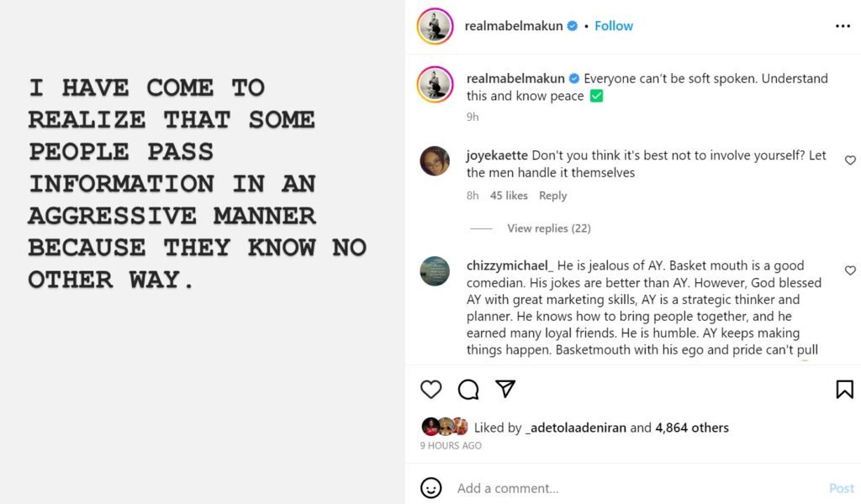The height and width of the screenshot is (504, 861).
Task: Like joyekaette's comment
Action: 850,160
